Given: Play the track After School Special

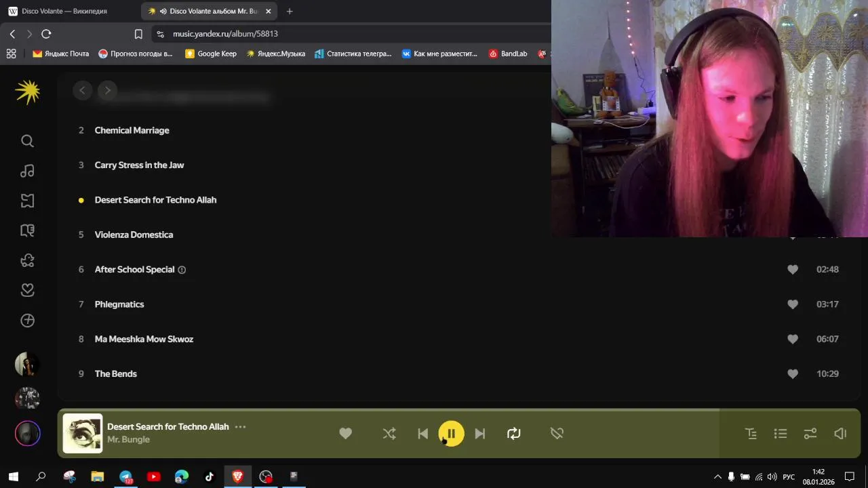Looking at the screenshot, I should [134, 269].
